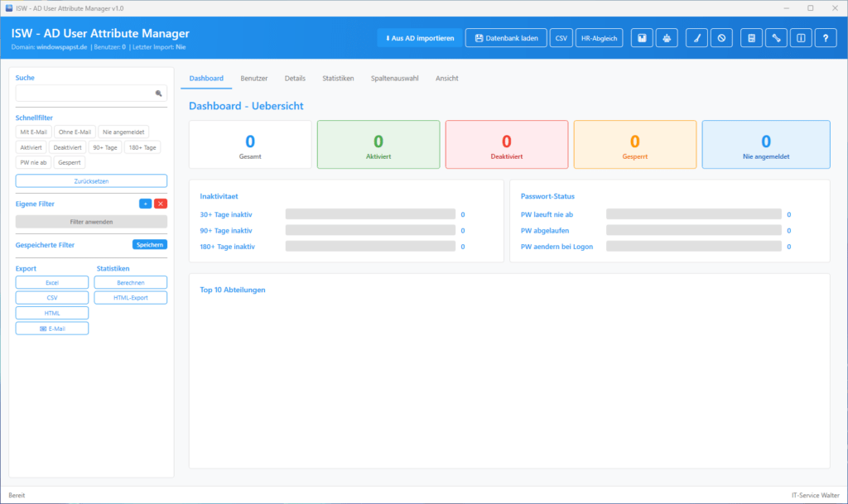Click the 30+ Tage inaktiv progress bar
The height and width of the screenshot is (504, 848).
pos(370,214)
